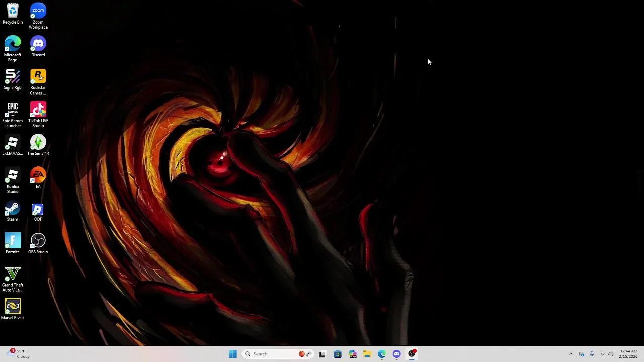The image size is (644, 362).
Task: Select the Fortnite desktop icon
Action: pos(13,244)
